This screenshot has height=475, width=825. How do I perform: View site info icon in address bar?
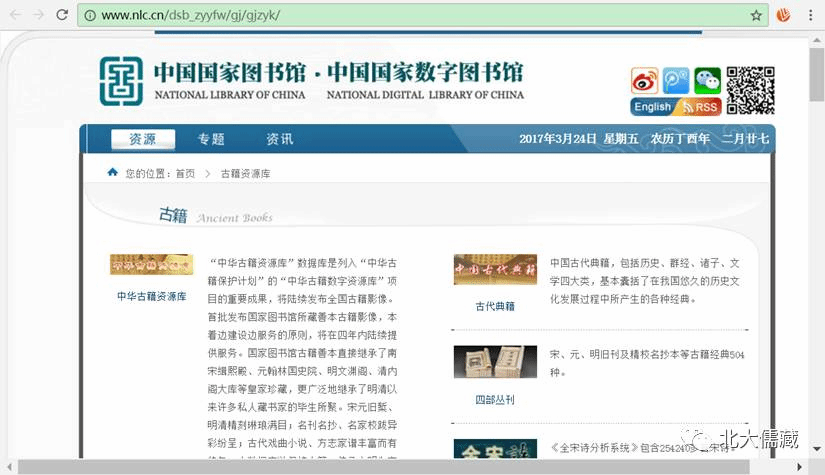pyautogui.click(x=90, y=15)
